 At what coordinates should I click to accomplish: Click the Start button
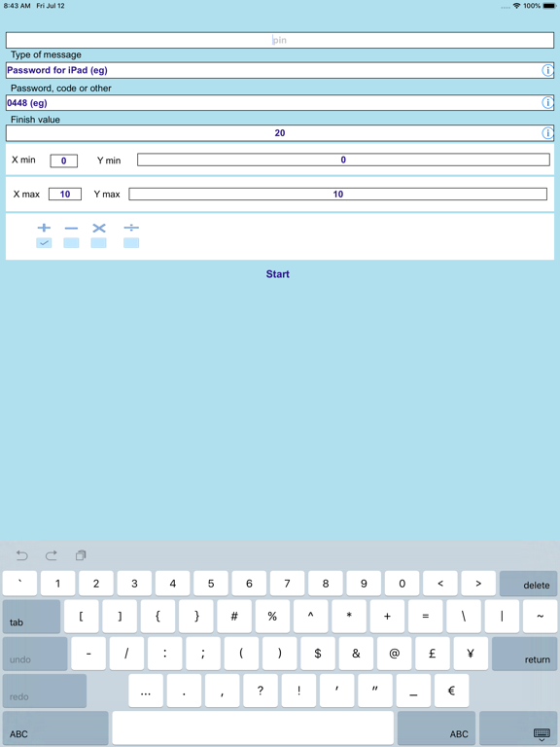tap(278, 274)
